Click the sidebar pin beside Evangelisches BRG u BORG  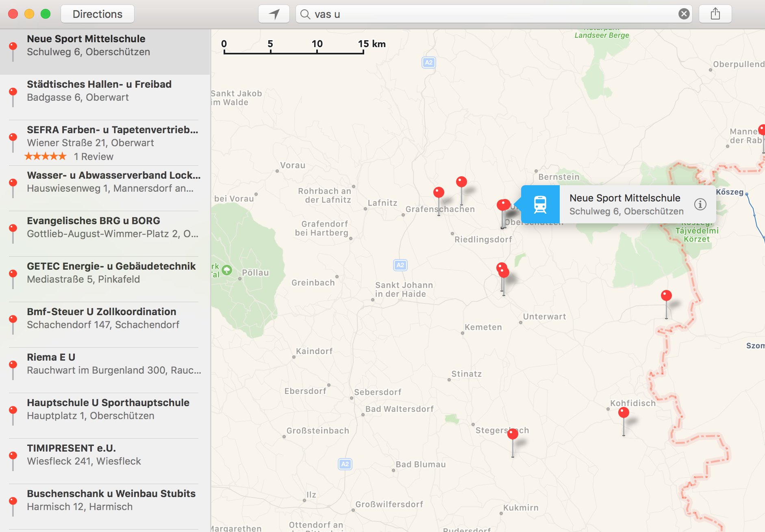pyautogui.click(x=13, y=234)
